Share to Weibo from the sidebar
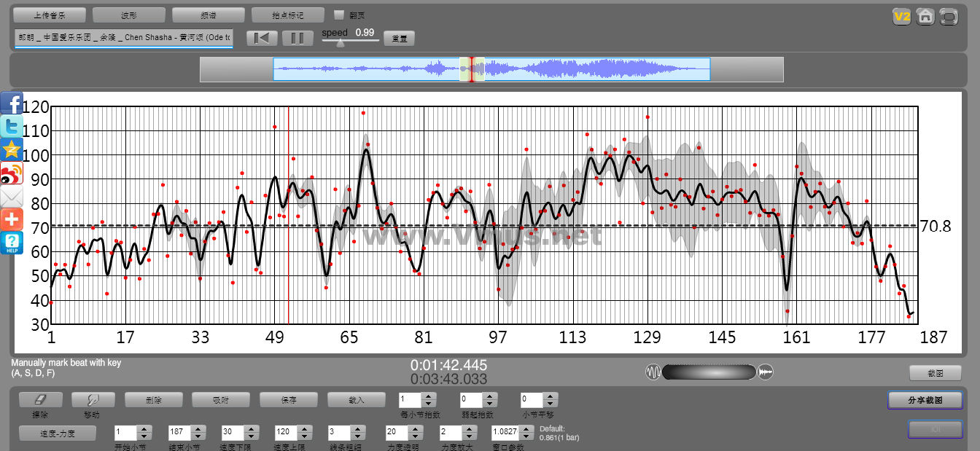 click(x=12, y=173)
